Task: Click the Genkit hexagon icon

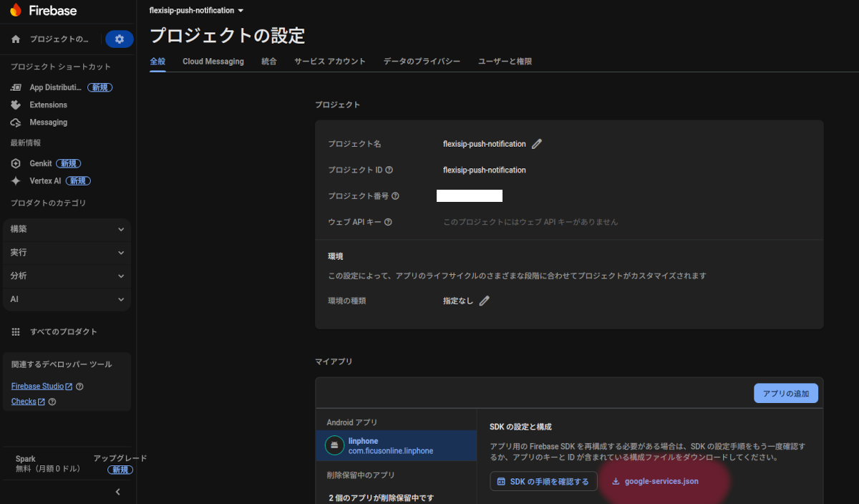Action: pos(16,163)
